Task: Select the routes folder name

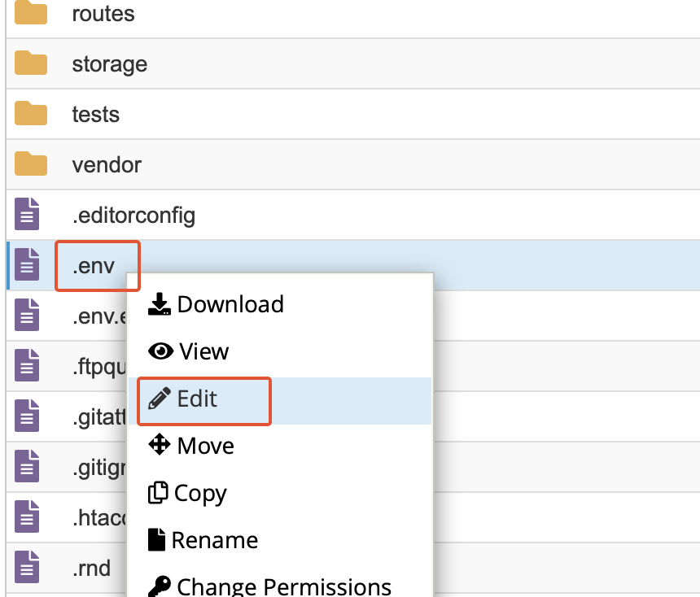Action: (103, 13)
